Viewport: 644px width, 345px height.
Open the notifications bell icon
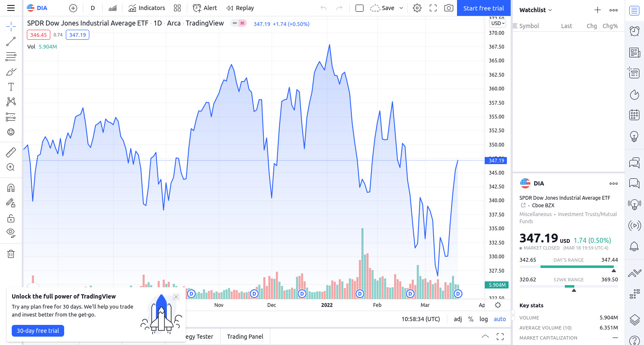coord(634,246)
